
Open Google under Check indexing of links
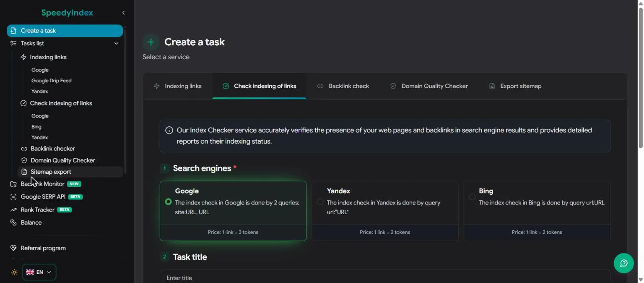click(40, 116)
